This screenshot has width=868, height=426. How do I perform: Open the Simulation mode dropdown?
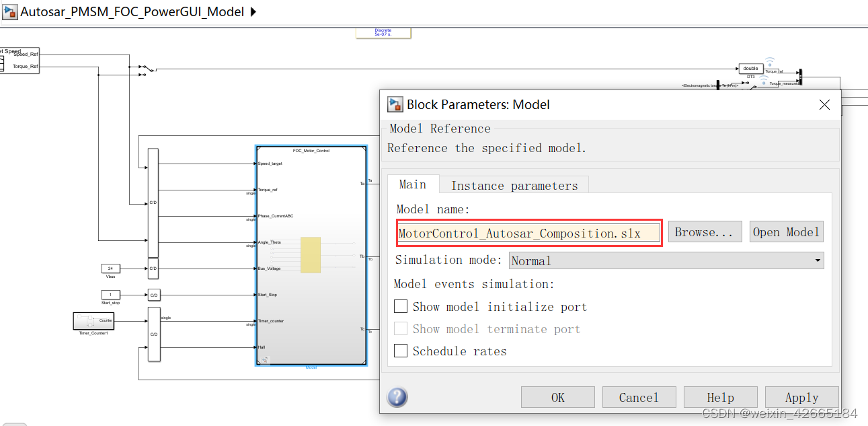pos(666,260)
